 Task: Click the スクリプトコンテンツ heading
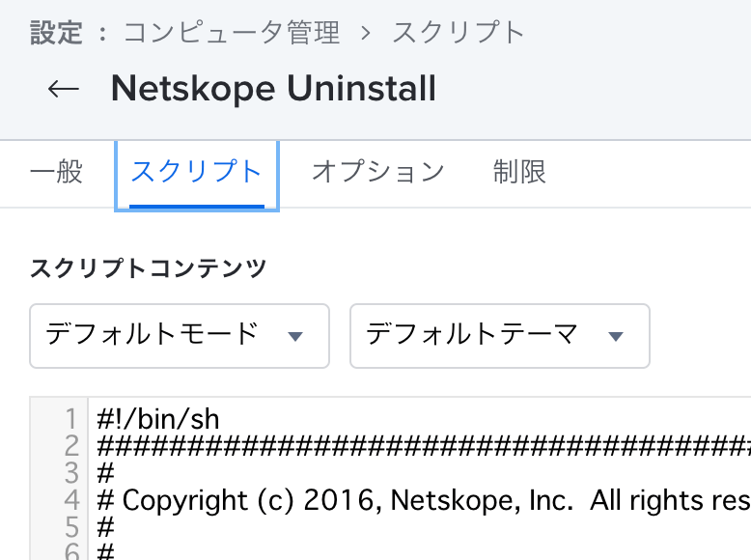tap(148, 268)
